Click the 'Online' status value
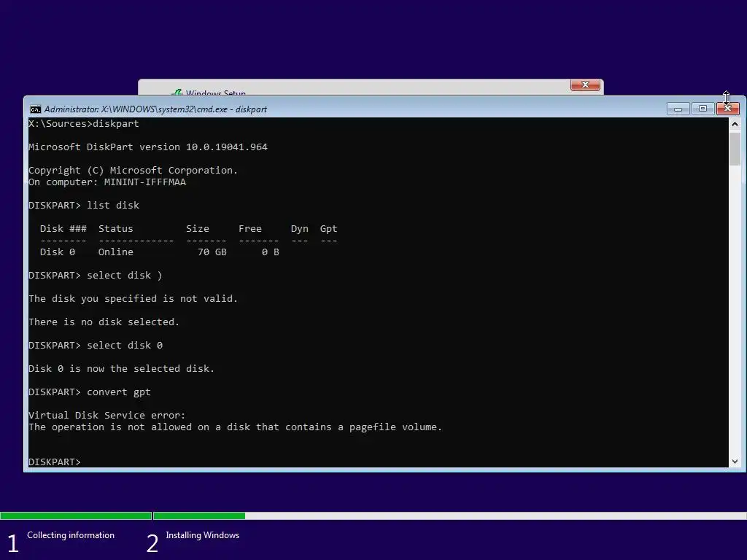Viewport: 747px width, 560px height. pos(116,252)
